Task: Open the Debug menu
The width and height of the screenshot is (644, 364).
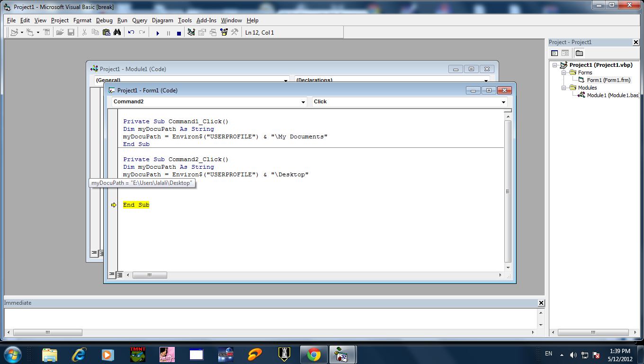Action: pos(104,20)
